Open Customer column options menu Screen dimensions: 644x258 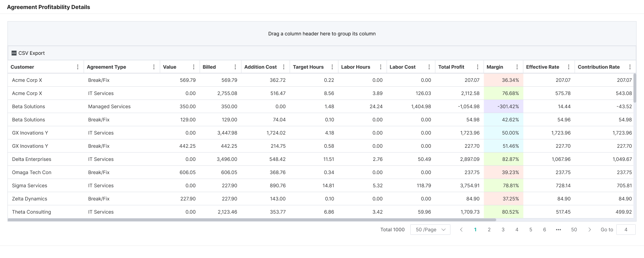[x=78, y=67]
